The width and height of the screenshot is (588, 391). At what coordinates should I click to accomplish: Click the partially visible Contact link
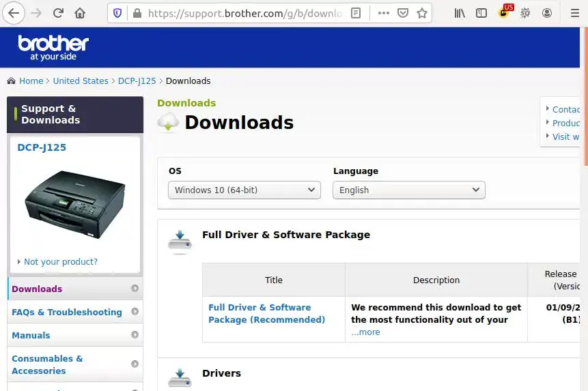(x=566, y=109)
